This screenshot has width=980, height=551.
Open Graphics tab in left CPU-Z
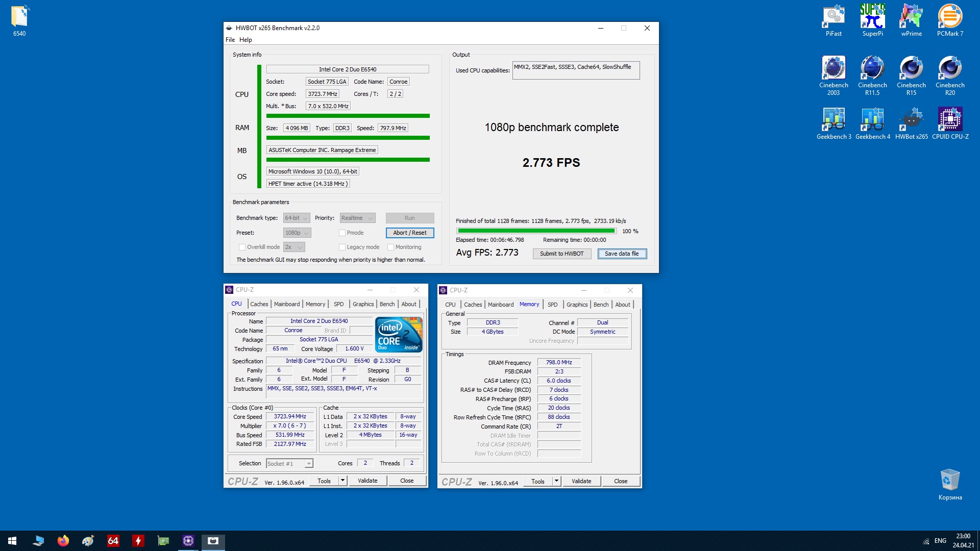pyautogui.click(x=363, y=304)
